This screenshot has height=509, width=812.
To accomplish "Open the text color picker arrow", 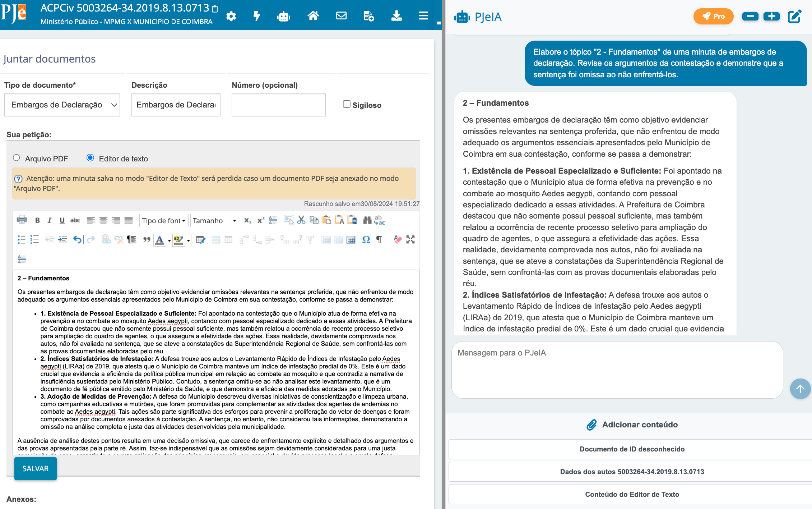I will pyautogui.click(x=169, y=240).
